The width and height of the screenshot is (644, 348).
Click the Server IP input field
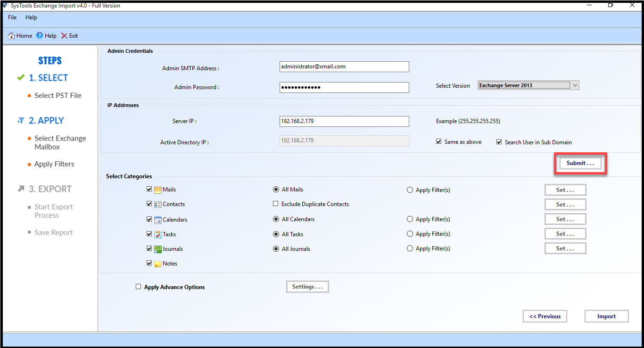[x=344, y=121]
